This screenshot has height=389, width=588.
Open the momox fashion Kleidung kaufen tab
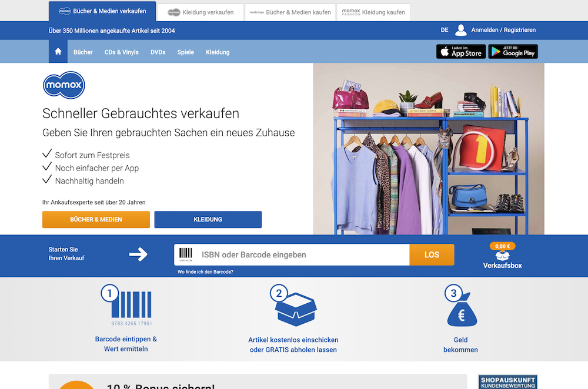tap(374, 12)
